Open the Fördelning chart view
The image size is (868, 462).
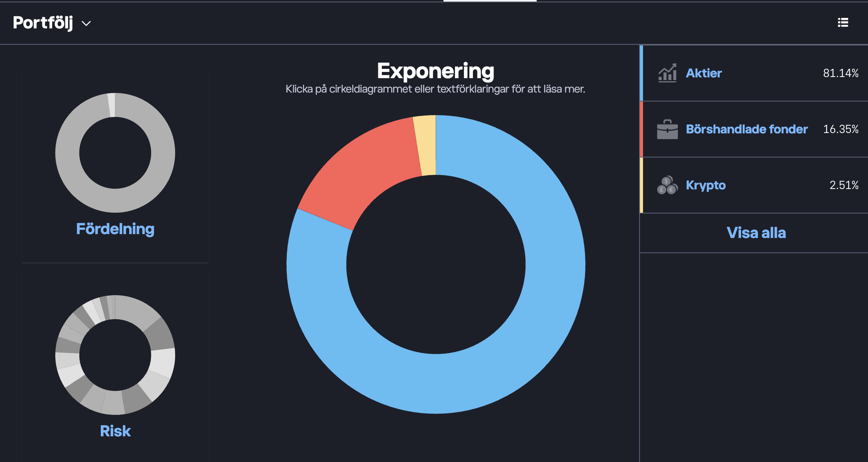coord(115,229)
